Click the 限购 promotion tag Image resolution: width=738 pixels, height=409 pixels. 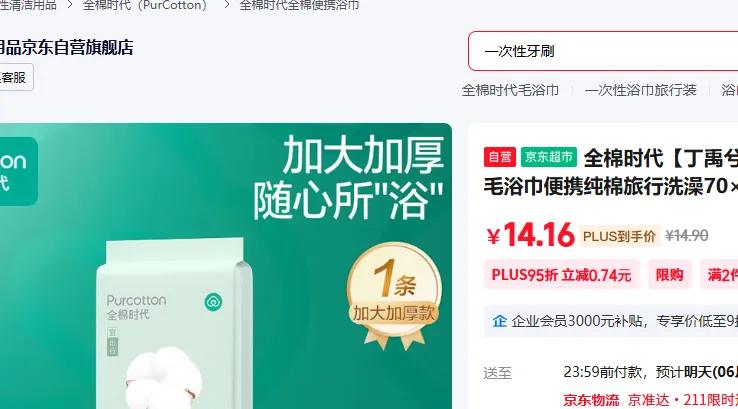pos(669,274)
